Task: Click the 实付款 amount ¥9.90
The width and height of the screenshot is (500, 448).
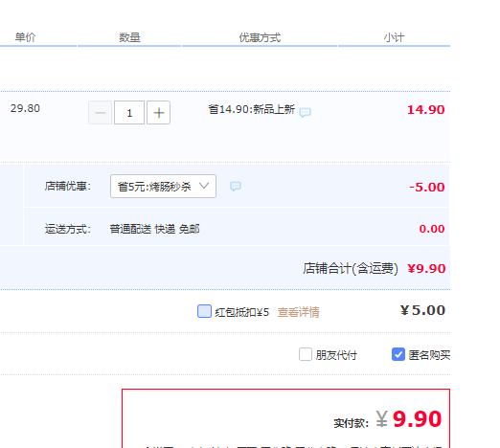Action: [409, 419]
